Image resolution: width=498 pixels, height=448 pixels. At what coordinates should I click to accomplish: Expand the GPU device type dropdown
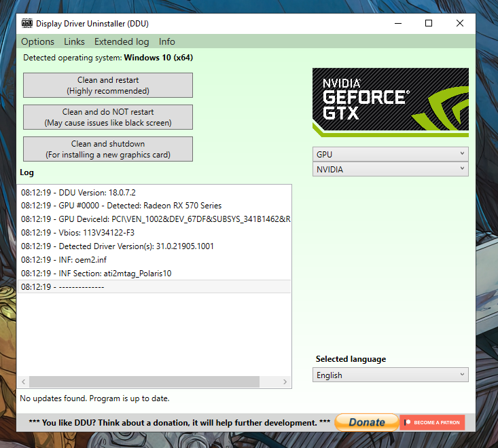(390, 154)
